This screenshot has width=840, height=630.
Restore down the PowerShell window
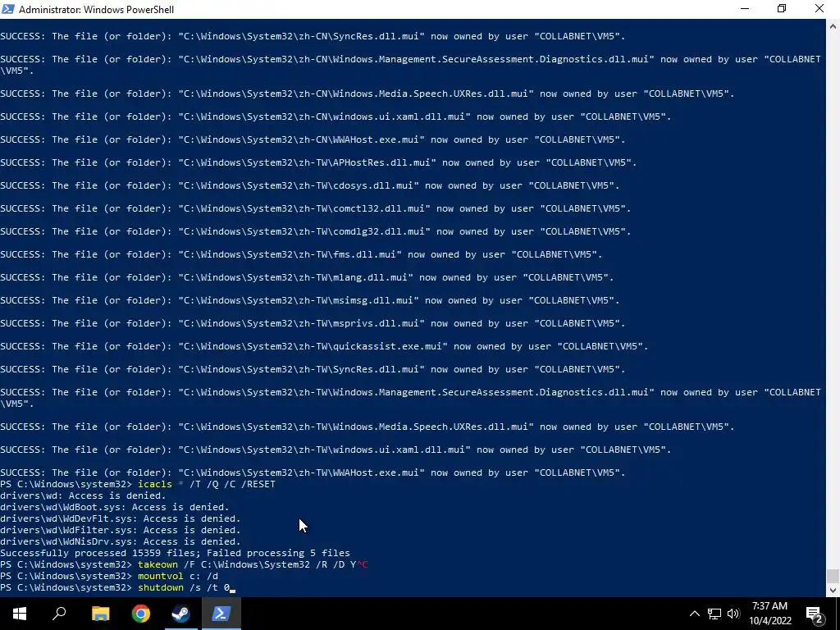pos(782,9)
